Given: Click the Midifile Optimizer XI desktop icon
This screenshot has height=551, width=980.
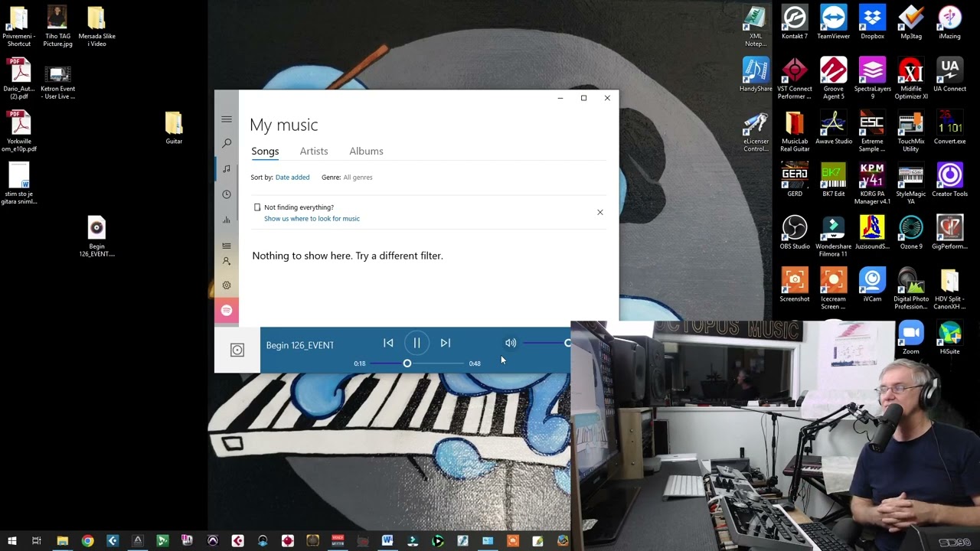Looking at the screenshot, I should click(x=911, y=79).
